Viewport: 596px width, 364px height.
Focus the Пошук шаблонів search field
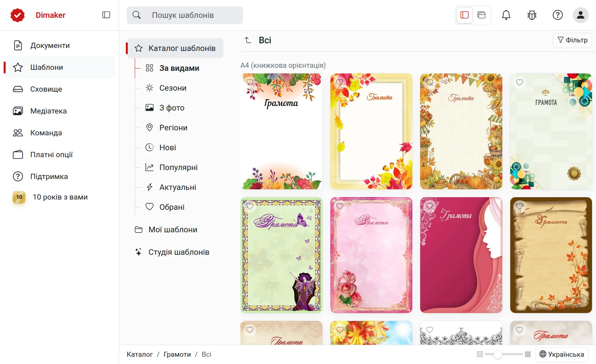pos(185,15)
